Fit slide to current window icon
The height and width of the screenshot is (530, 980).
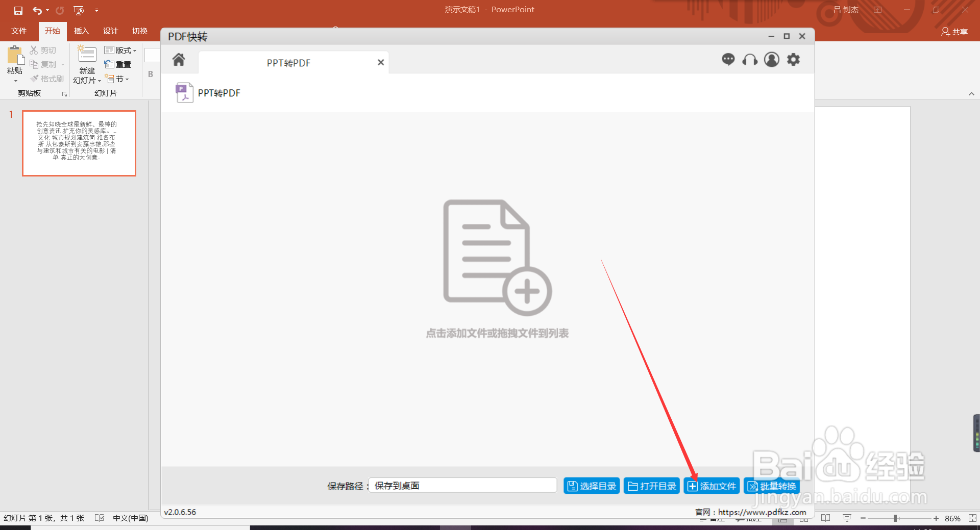pyautogui.click(x=972, y=518)
